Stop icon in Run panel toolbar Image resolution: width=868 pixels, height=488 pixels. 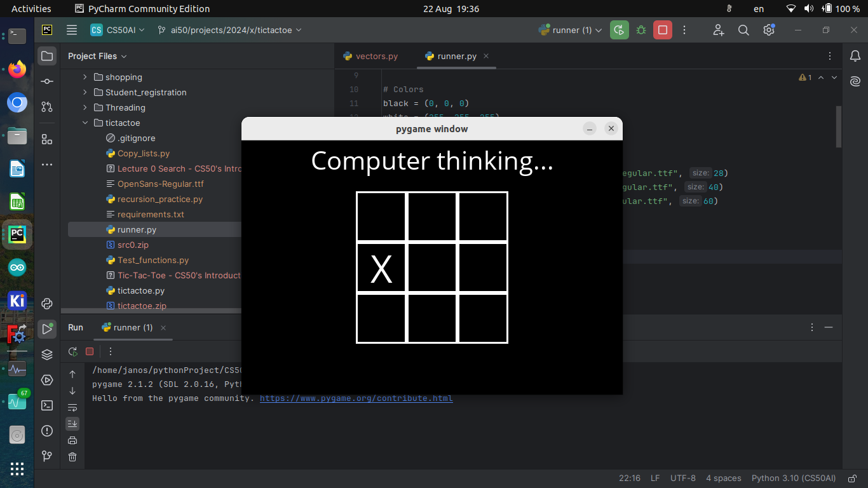point(90,351)
